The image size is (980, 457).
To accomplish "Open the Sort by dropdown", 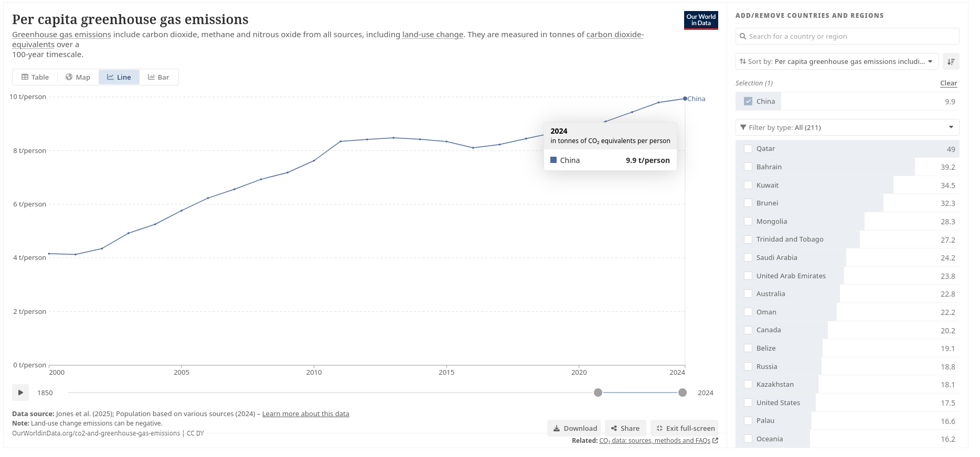I will (x=836, y=62).
